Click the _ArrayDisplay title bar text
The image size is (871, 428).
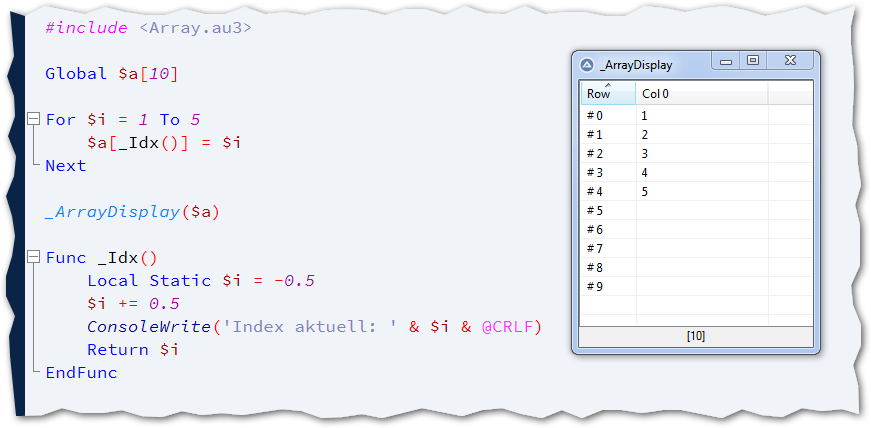(637, 65)
